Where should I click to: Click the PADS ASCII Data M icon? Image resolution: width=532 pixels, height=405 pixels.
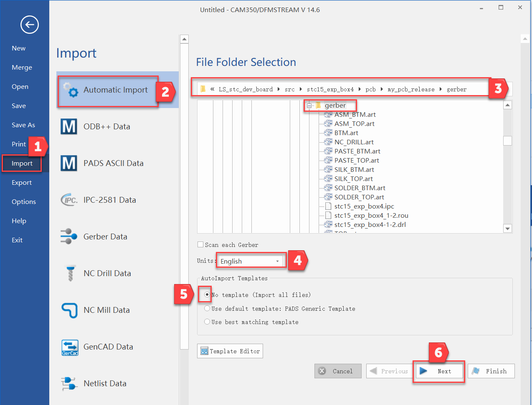[x=69, y=163]
